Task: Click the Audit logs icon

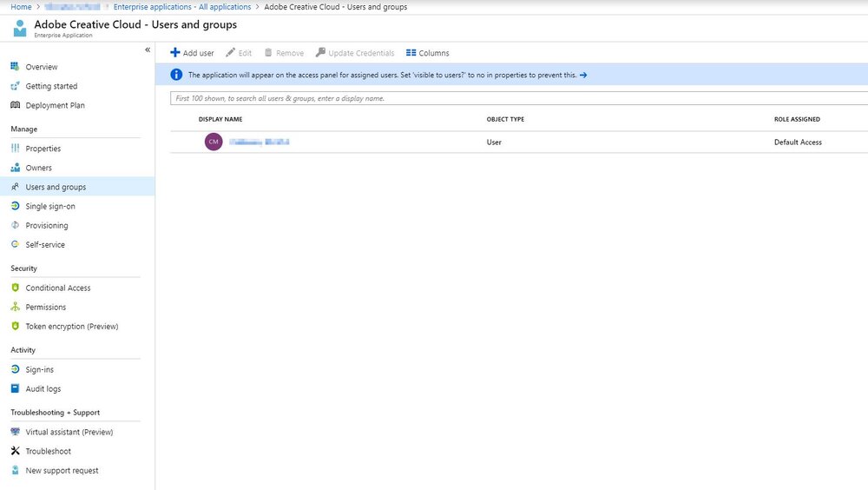Action: click(15, 388)
